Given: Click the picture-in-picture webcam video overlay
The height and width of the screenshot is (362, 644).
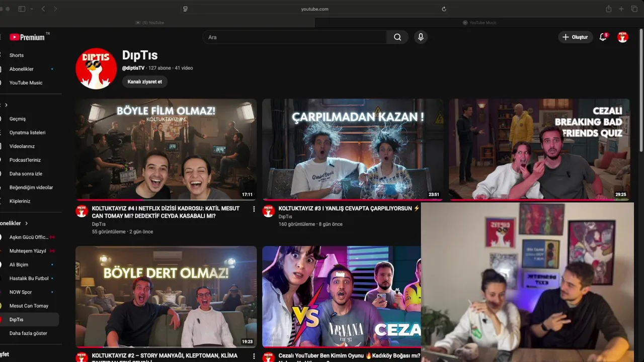Looking at the screenshot, I should [527, 282].
